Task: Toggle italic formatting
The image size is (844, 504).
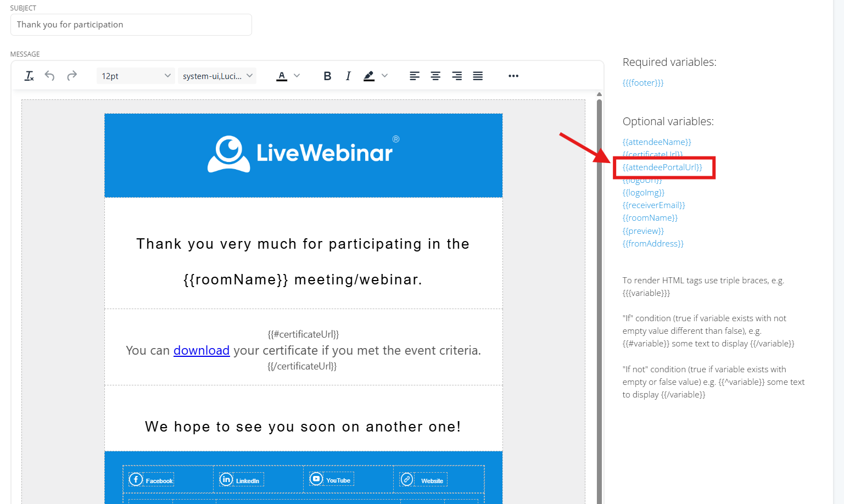Action: [348, 76]
